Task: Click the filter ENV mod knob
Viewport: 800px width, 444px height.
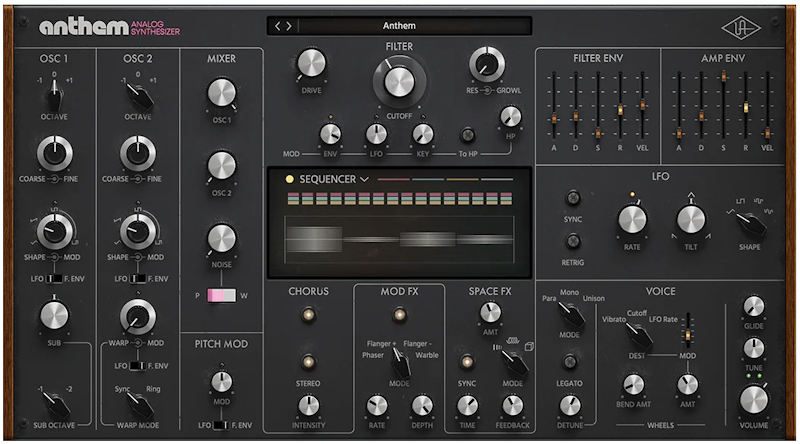Action: pyautogui.click(x=330, y=135)
